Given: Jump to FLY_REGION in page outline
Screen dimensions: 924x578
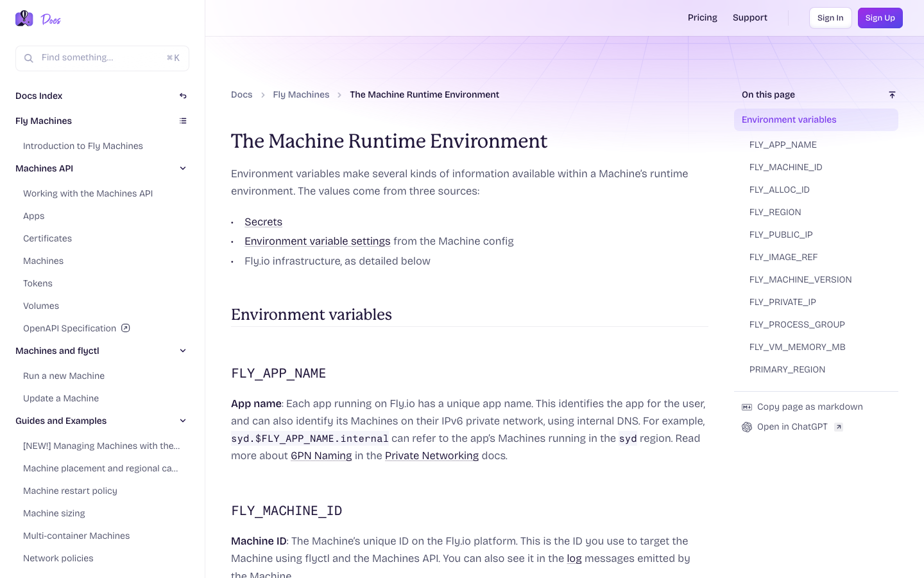Looking at the screenshot, I should tap(775, 212).
